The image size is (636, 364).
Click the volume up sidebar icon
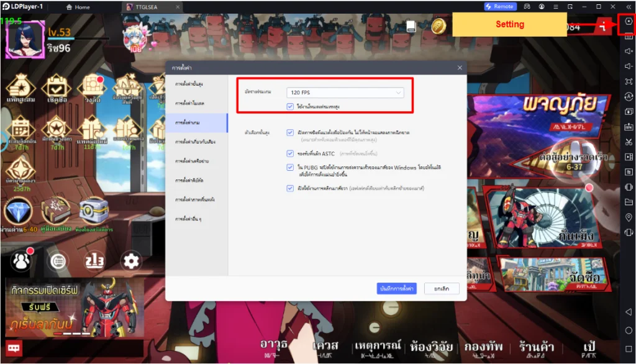coord(629,51)
